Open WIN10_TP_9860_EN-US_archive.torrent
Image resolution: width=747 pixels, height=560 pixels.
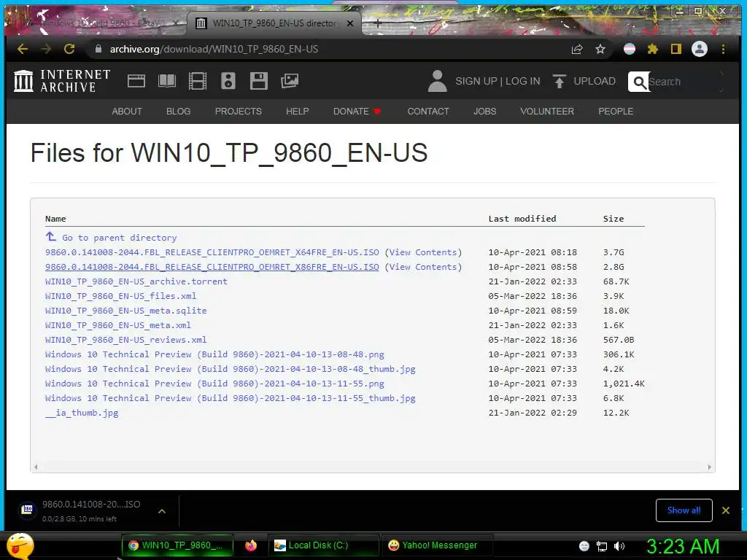pyautogui.click(x=136, y=281)
